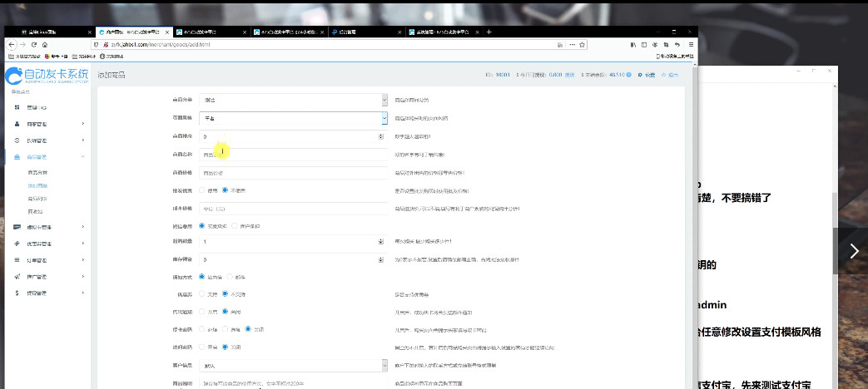Image resolution: width=868 pixels, height=389 pixels.
Task: Go back with the browser back arrow
Action: click(x=12, y=45)
